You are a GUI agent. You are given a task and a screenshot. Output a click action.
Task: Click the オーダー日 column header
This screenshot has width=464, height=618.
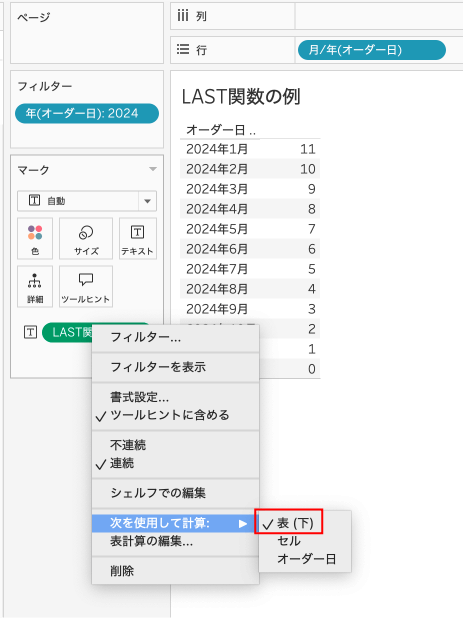(x=220, y=130)
